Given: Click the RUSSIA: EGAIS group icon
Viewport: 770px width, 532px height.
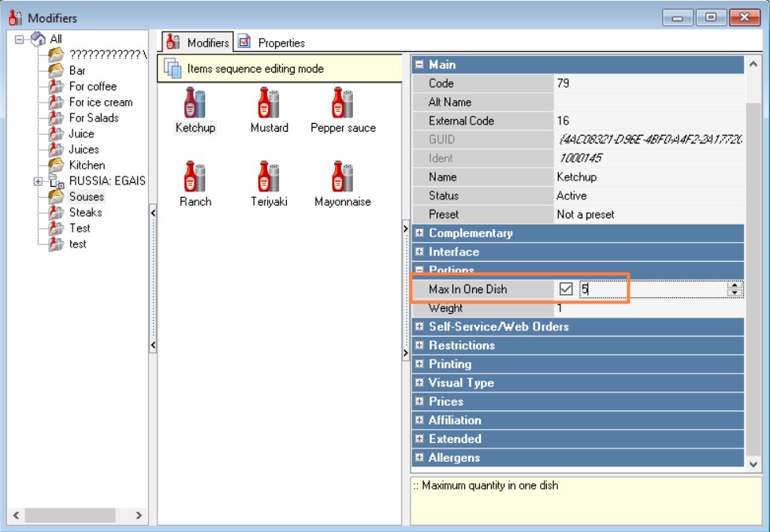Looking at the screenshot, I should point(56,180).
